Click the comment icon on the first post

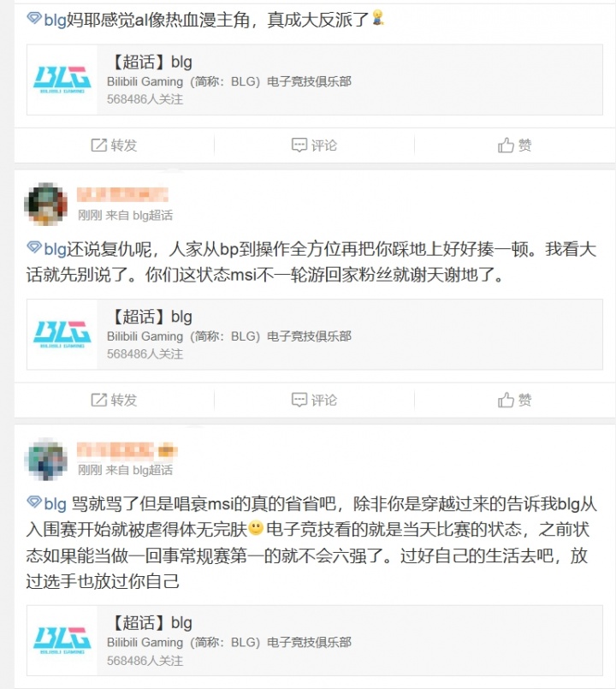pos(299,145)
